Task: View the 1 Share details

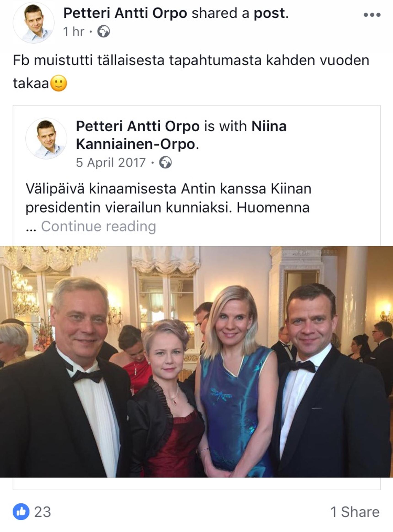Action: [x=355, y=512]
